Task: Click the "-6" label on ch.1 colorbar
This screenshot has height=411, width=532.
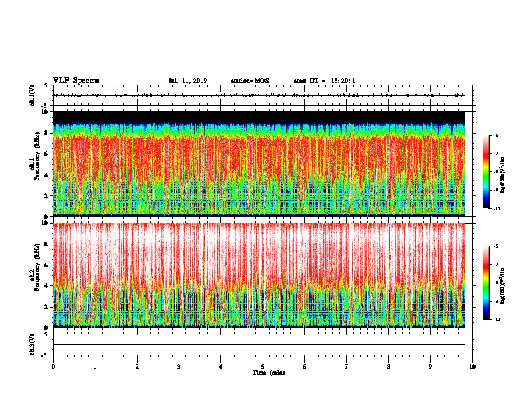Action: (495, 136)
